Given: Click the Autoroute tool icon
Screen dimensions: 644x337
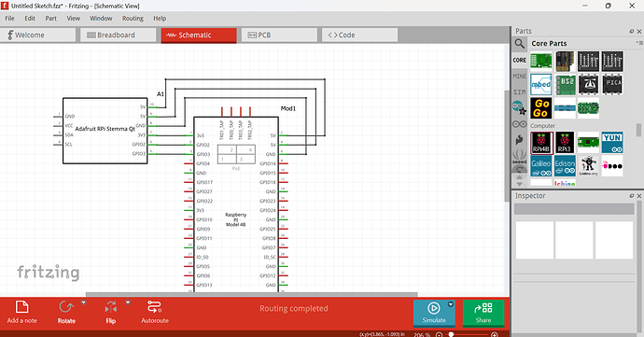Looking at the screenshot, I should click(x=154, y=306).
